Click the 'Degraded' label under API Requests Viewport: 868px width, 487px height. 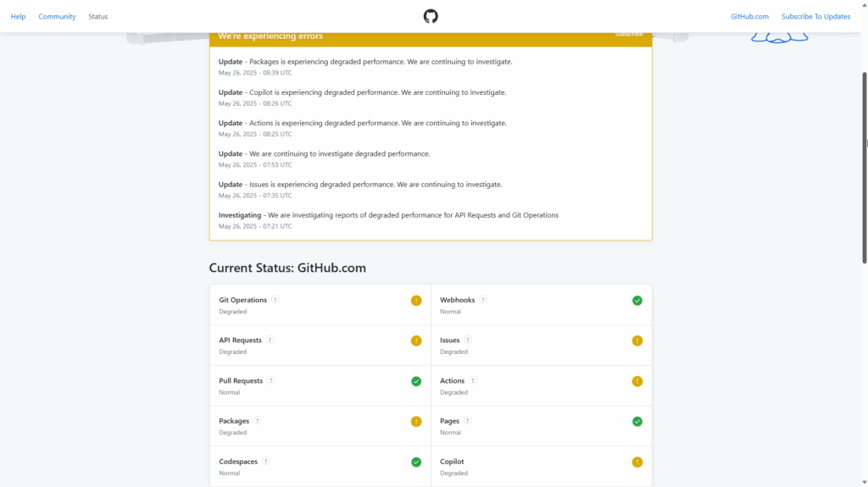point(232,352)
